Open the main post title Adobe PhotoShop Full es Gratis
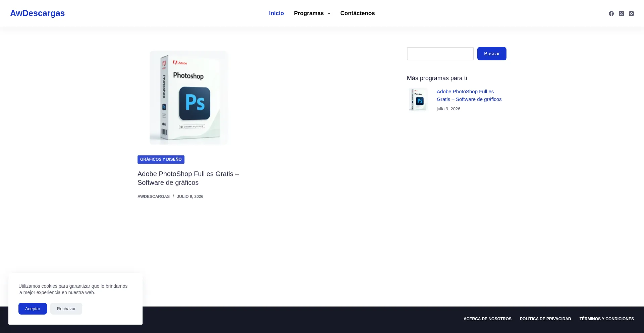Screen dimensions: 644x333 pyautogui.click(x=188, y=178)
